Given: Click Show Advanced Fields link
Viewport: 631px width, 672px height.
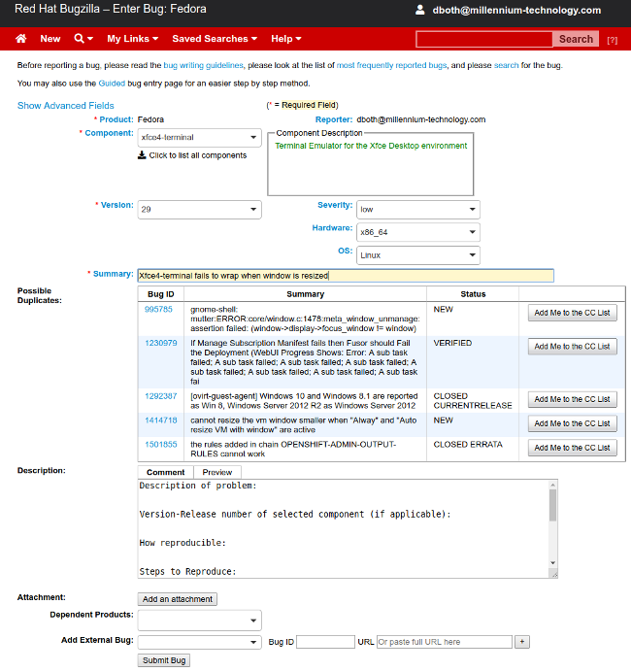Looking at the screenshot, I should pyautogui.click(x=66, y=106).
